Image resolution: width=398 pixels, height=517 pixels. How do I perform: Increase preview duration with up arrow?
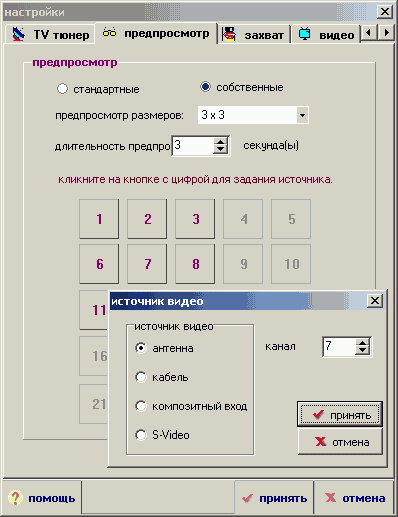click(x=220, y=141)
